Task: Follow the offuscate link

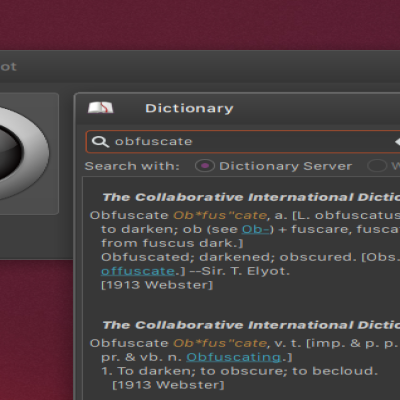Action: [x=138, y=271]
